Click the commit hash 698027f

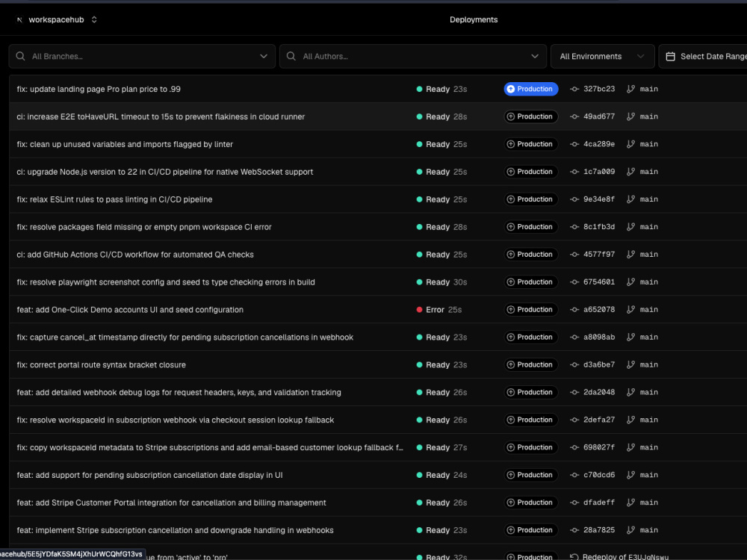pos(599,448)
